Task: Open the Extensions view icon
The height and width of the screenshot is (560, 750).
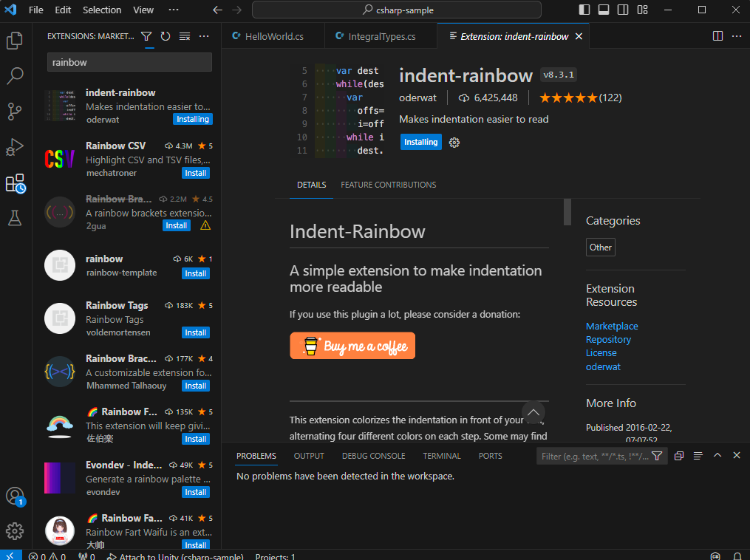Action: pos(15,183)
